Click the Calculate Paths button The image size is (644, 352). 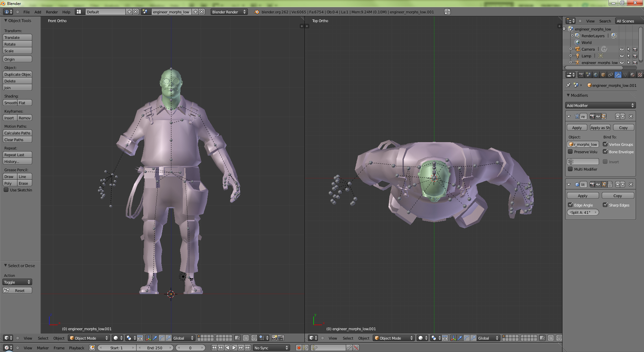pos(17,133)
